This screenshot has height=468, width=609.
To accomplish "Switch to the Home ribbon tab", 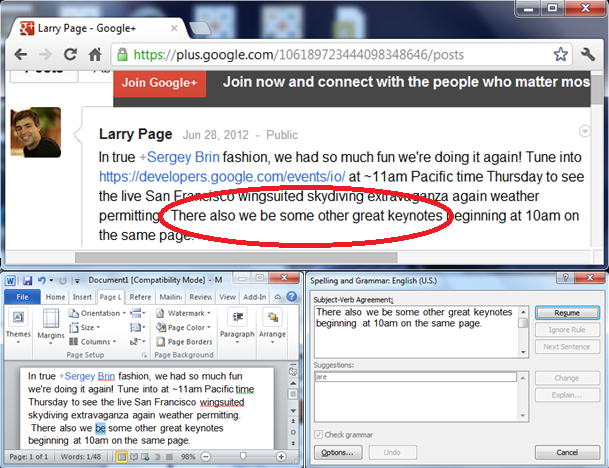I will click(x=55, y=297).
